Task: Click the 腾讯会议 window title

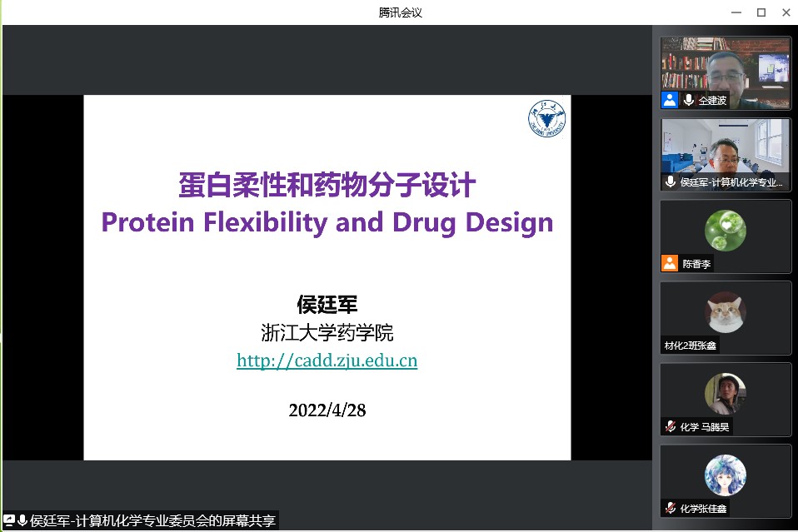Action: click(x=400, y=12)
